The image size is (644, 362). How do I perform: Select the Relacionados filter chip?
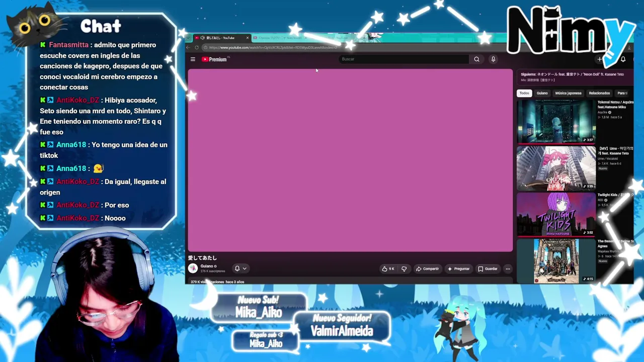(599, 93)
